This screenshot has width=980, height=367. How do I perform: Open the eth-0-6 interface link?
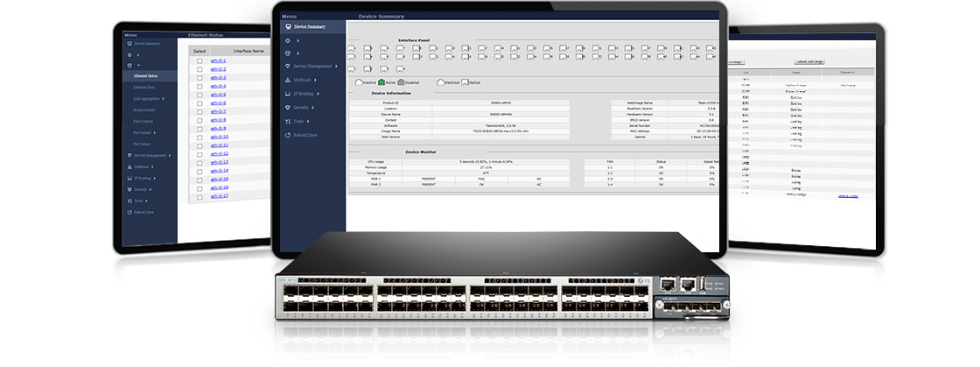coord(218,103)
